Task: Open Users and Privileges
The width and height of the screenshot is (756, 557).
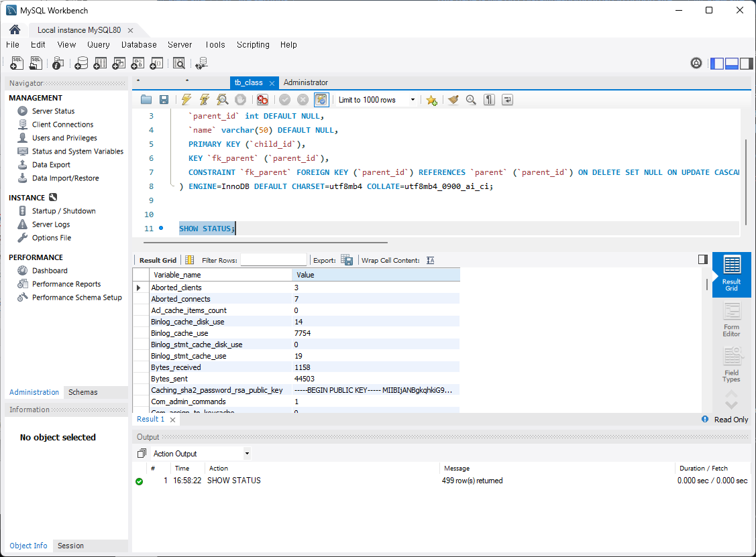Action: (x=64, y=138)
